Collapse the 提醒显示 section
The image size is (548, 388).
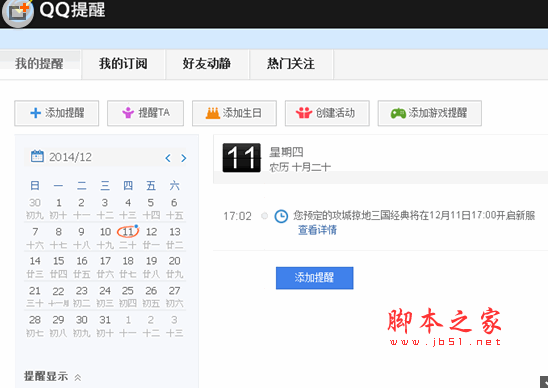78,378
